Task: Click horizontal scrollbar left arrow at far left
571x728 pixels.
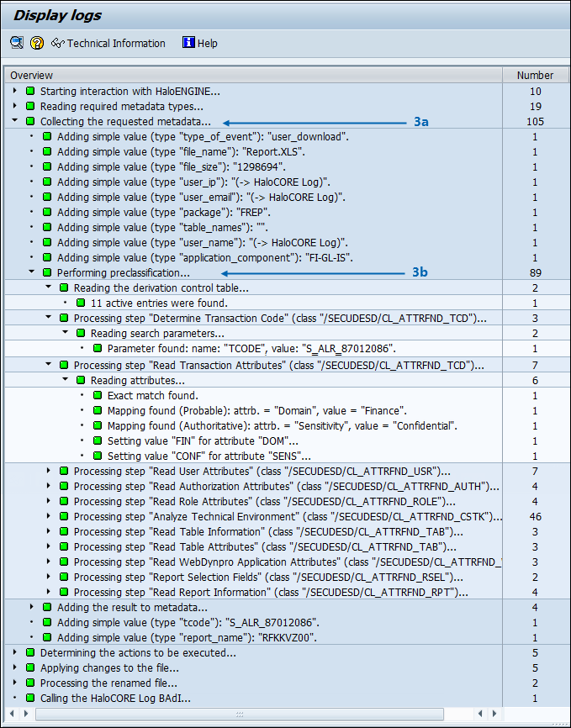Action: 11,713
